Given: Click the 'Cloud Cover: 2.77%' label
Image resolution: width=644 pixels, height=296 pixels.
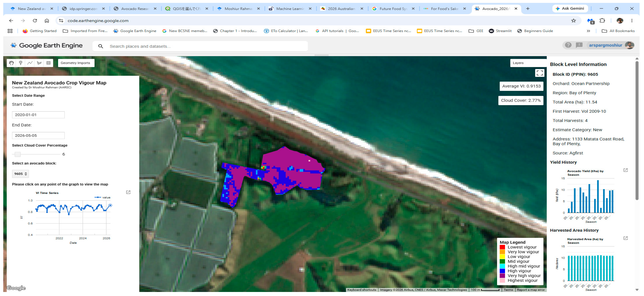Looking at the screenshot, I should 521,100.
